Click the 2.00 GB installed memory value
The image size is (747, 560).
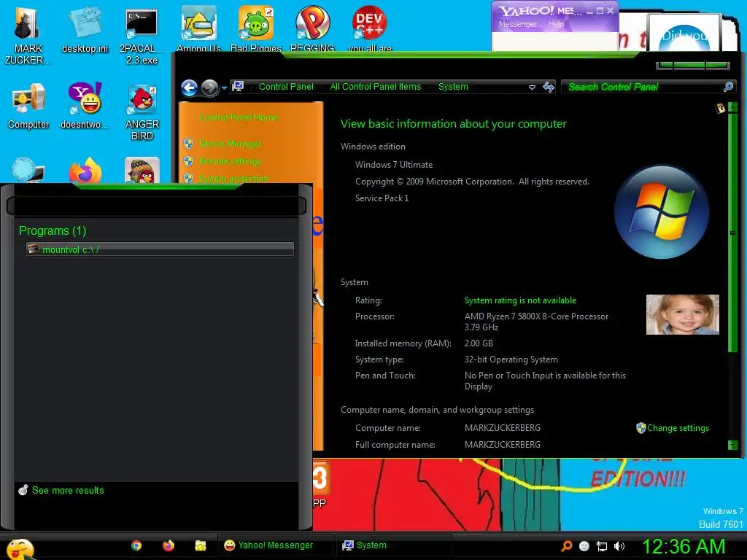(479, 343)
